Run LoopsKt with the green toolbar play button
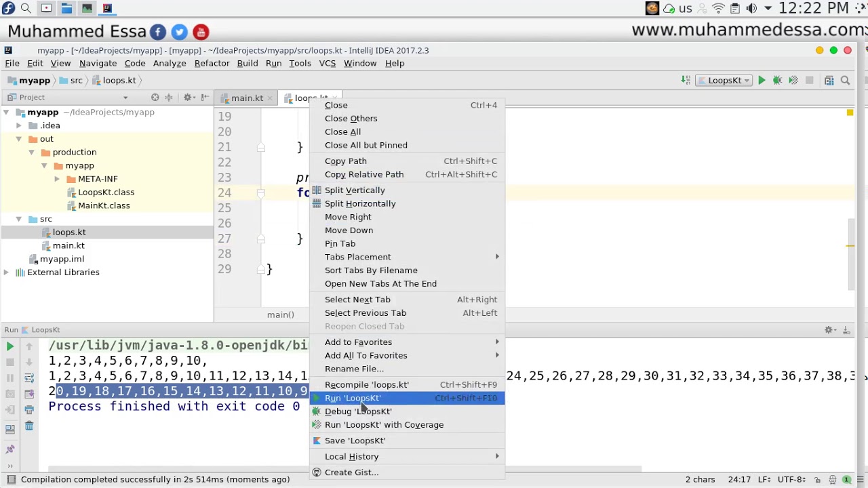This screenshot has width=868, height=488. tap(762, 81)
